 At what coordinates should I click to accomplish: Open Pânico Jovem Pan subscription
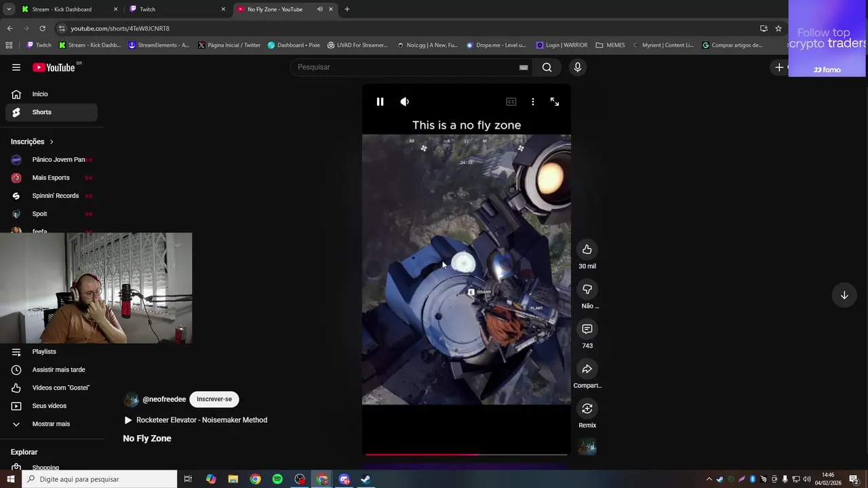click(52, 160)
